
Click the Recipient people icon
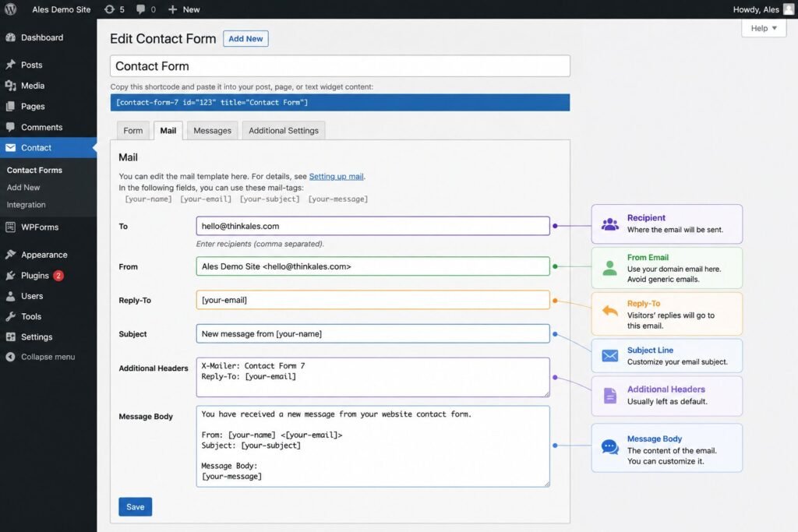coord(609,224)
